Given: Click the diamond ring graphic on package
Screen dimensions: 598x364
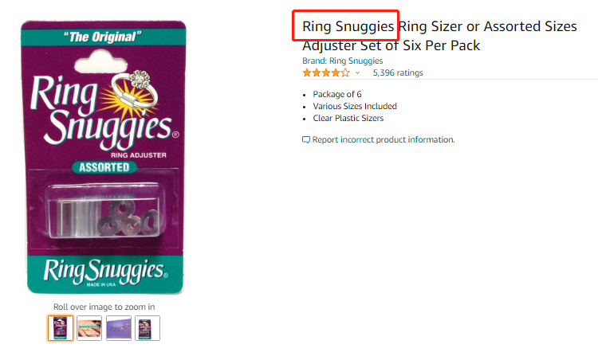Looking at the screenshot, I should point(135,89).
